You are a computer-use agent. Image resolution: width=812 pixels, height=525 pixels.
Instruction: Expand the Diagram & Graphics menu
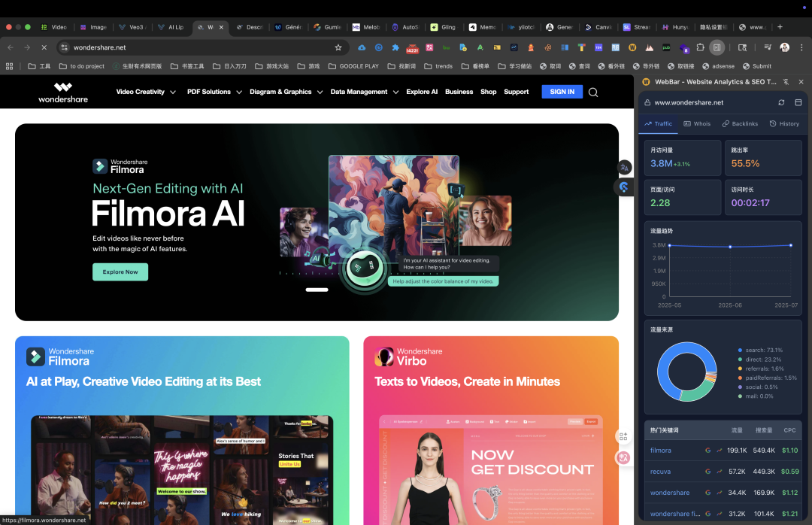(x=286, y=92)
